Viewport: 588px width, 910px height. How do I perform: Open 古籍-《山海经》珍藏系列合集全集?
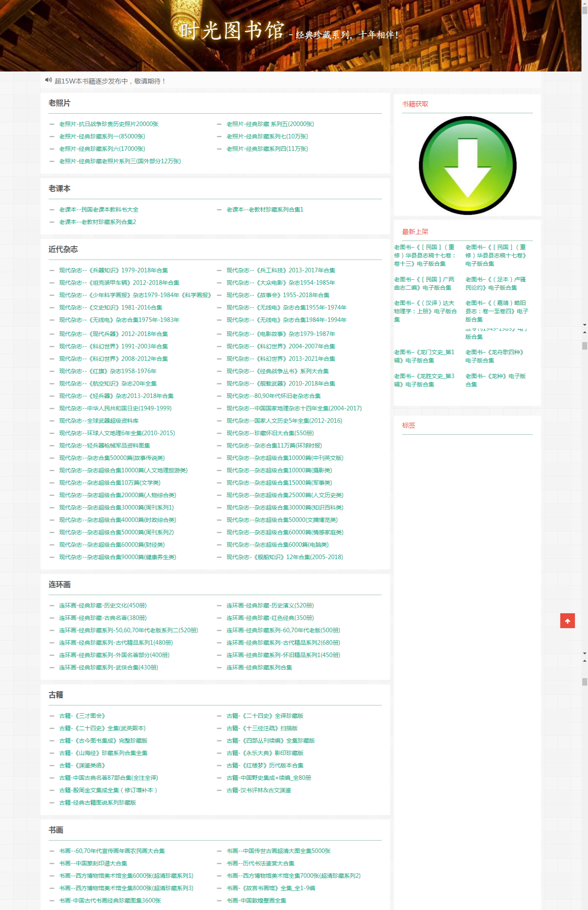pyautogui.click(x=103, y=753)
